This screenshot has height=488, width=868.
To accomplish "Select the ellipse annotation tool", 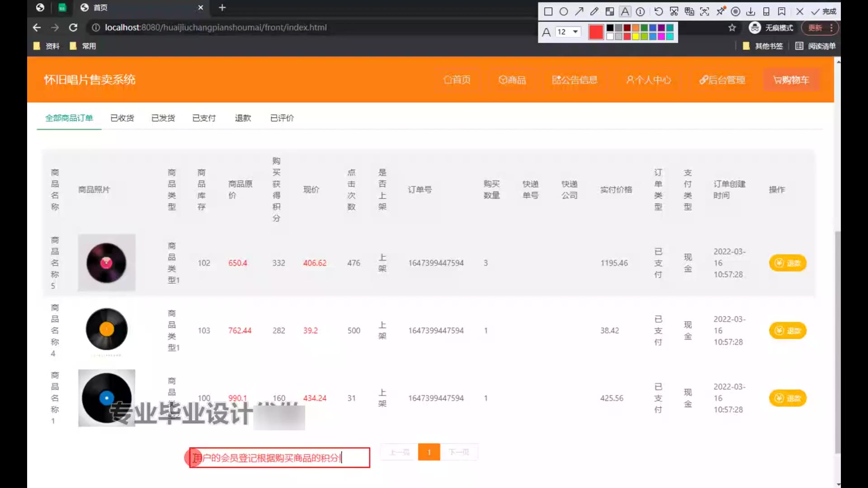I will 563,11.
